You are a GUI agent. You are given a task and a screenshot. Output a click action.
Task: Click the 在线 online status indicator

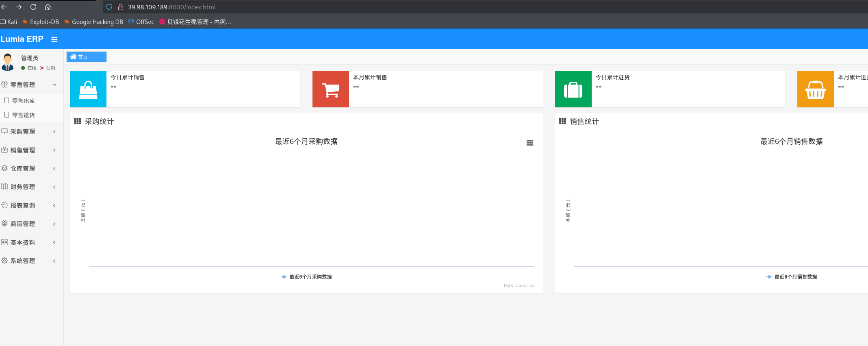(x=29, y=68)
